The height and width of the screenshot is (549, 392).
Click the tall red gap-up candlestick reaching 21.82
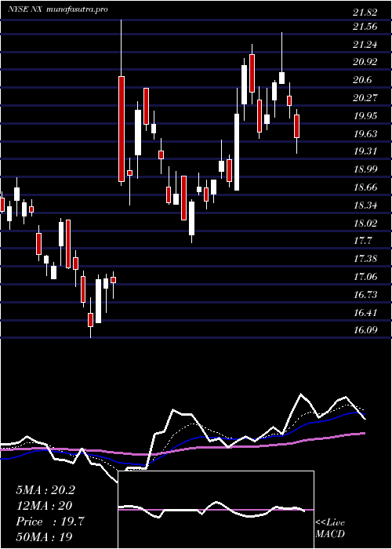click(x=122, y=129)
